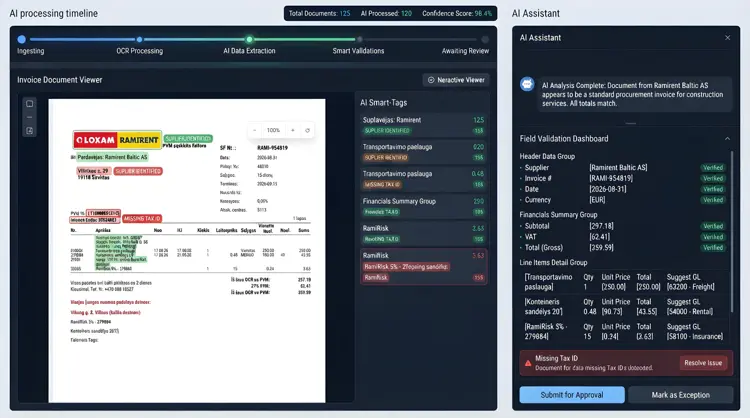Click the OCR Processing timeline marker

(139, 39)
